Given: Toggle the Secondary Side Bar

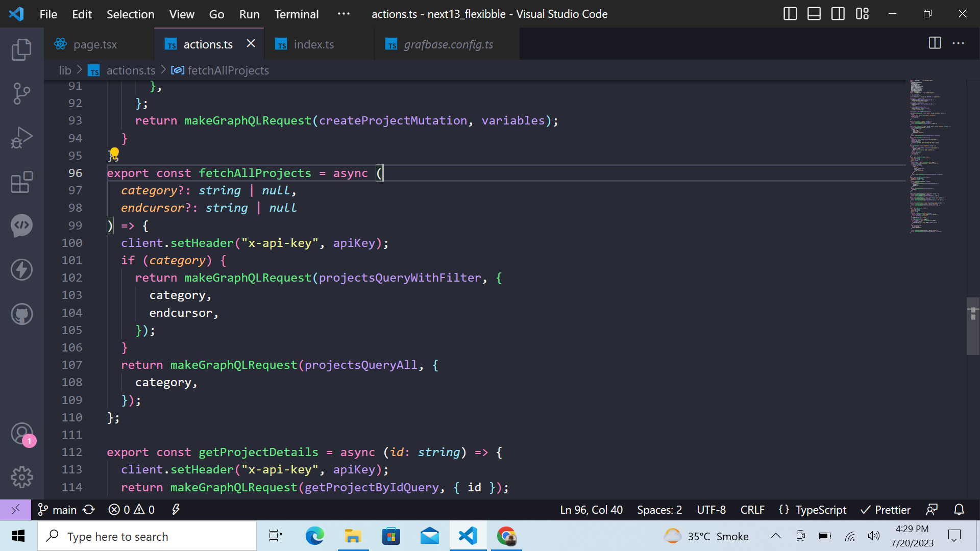Looking at the screenshot, I should pyautogui.click(x=838, y=14).
